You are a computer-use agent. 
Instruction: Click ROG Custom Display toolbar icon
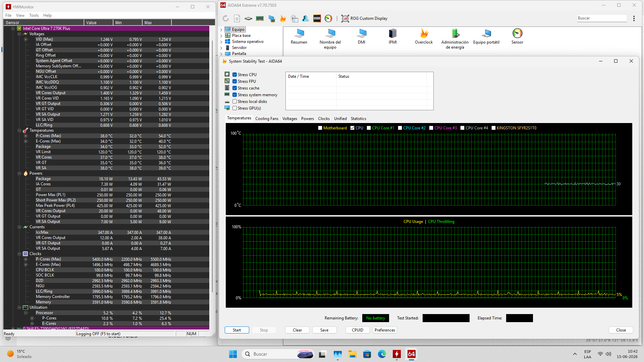364,18
